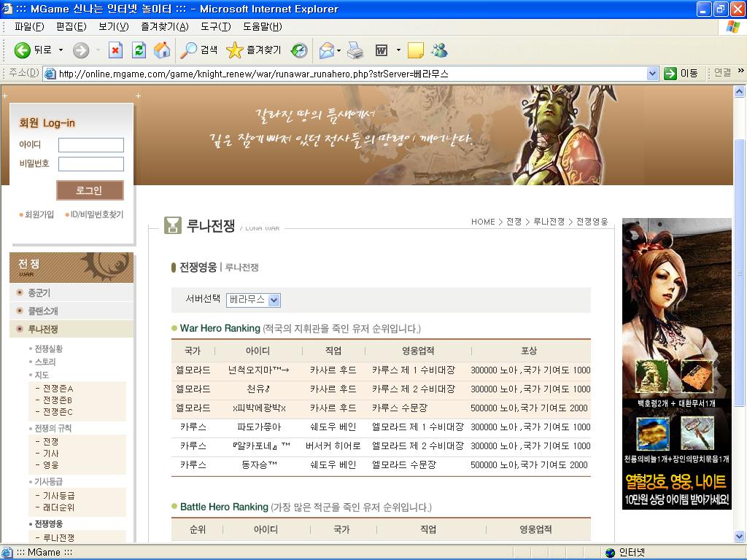Viewport: 747px width, 560px height.
Task: Expand the address bar URL dropdown
Action: [653, 74]
